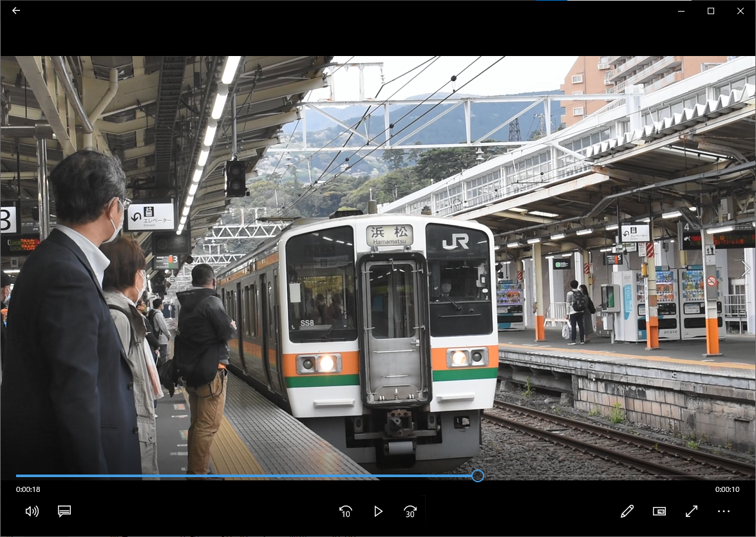
Task: Maximize the video player window
Action: (x=711, y=10)
